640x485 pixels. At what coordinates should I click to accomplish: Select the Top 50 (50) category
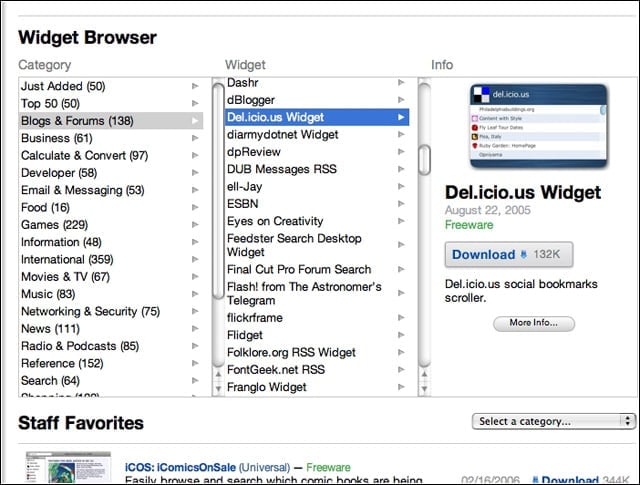click(x=111, y=103)
